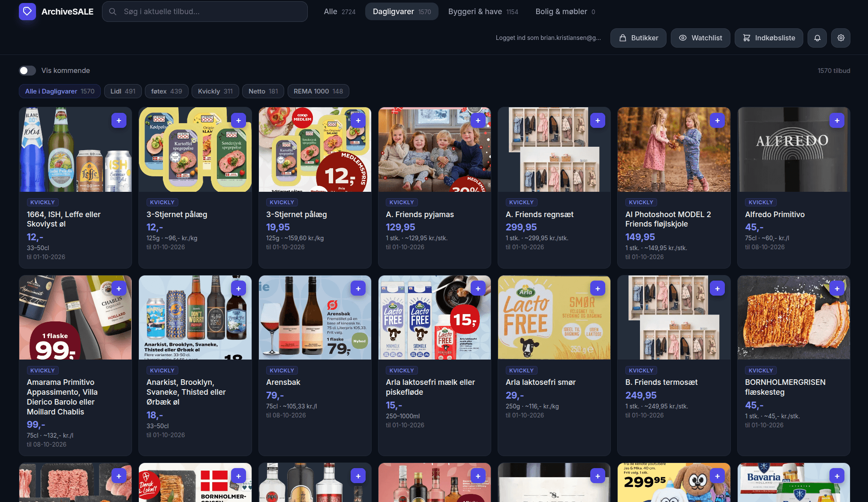Open Indkøbsliste shopping list

coord(769,38)
